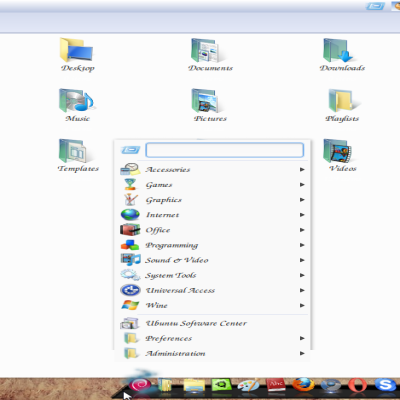This screenshot has width=400, height=400.
Task: Open the Pictures folder
Action: (210, 105)
